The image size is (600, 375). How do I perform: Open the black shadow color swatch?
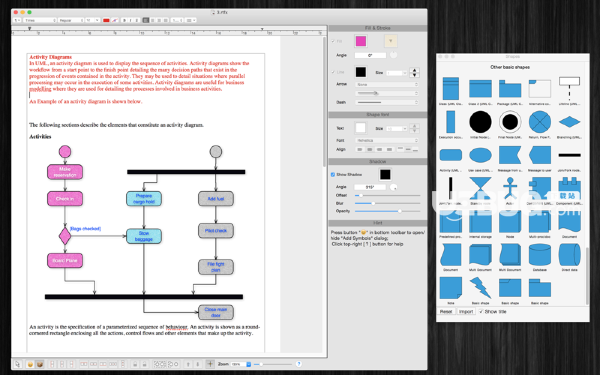coord(385,174)
